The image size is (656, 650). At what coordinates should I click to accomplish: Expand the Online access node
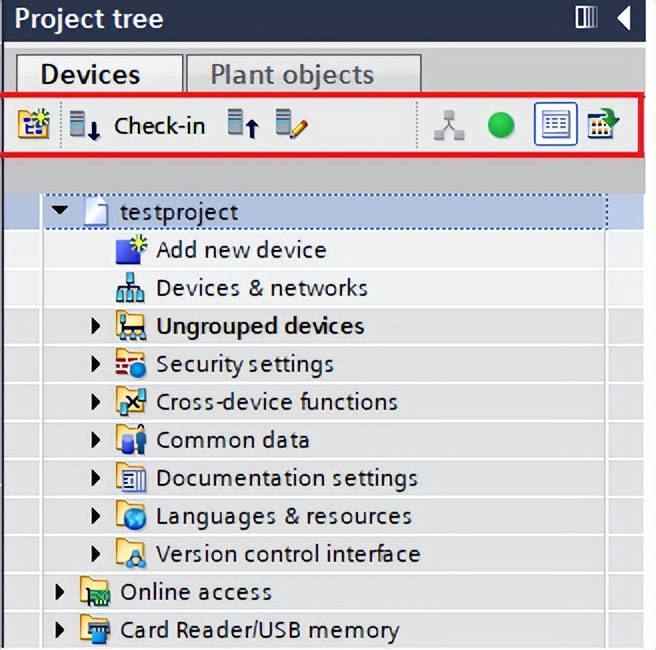pyautogui.click(x=60, y=592)
